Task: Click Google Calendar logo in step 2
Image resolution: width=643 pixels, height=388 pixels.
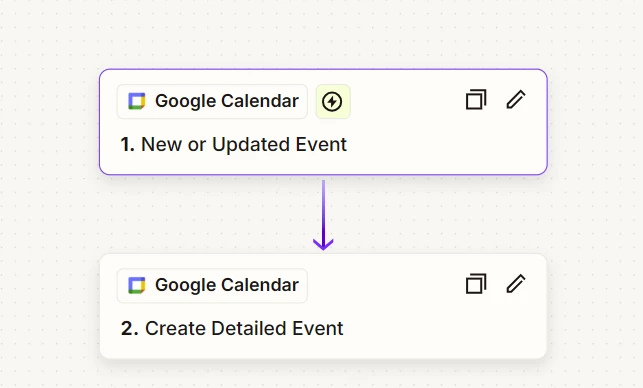Action: click(x=137, y=285)
